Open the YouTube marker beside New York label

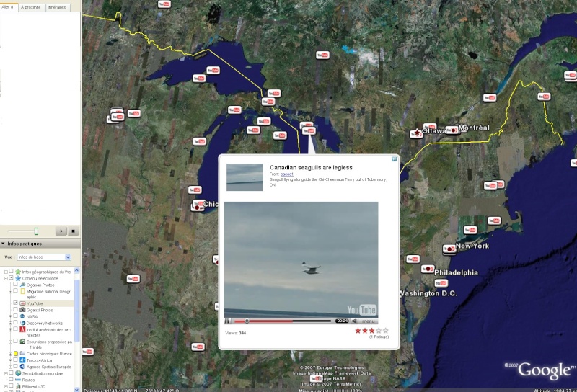449,249
